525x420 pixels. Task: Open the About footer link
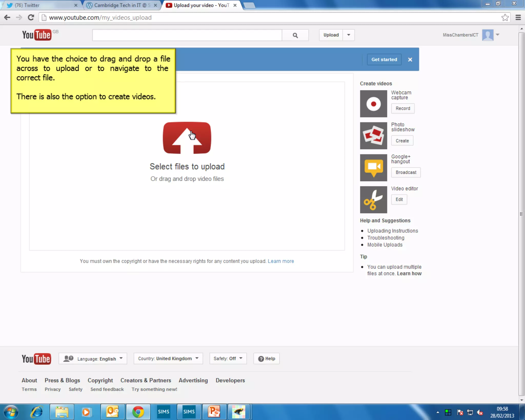[x=29, y=381]
